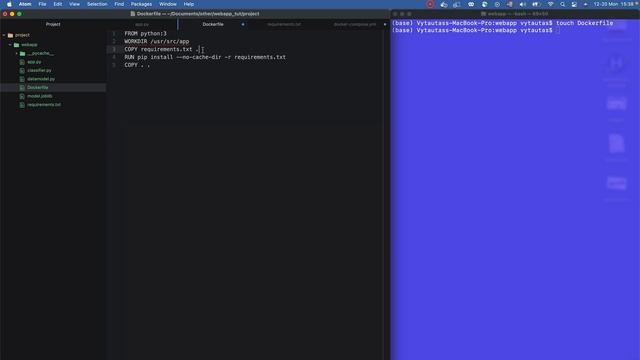
Task: Click the terminal window title icon
Action: [x=483, y=14]
